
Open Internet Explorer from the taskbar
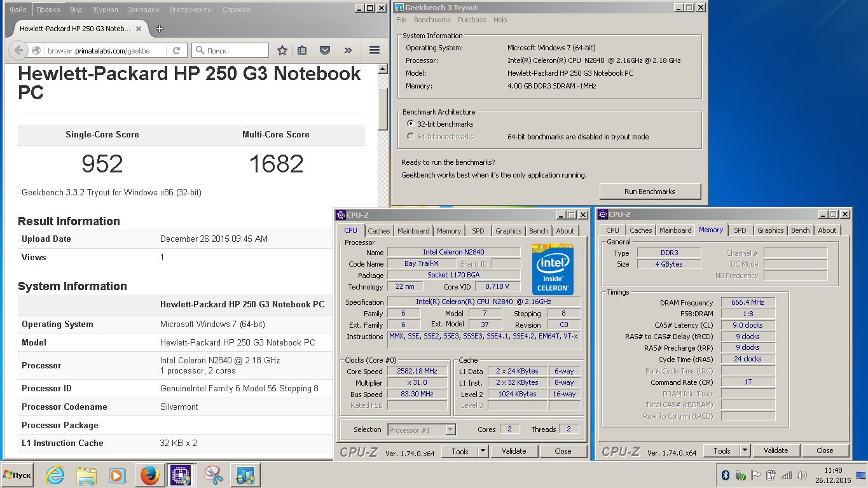click(55, 475)
